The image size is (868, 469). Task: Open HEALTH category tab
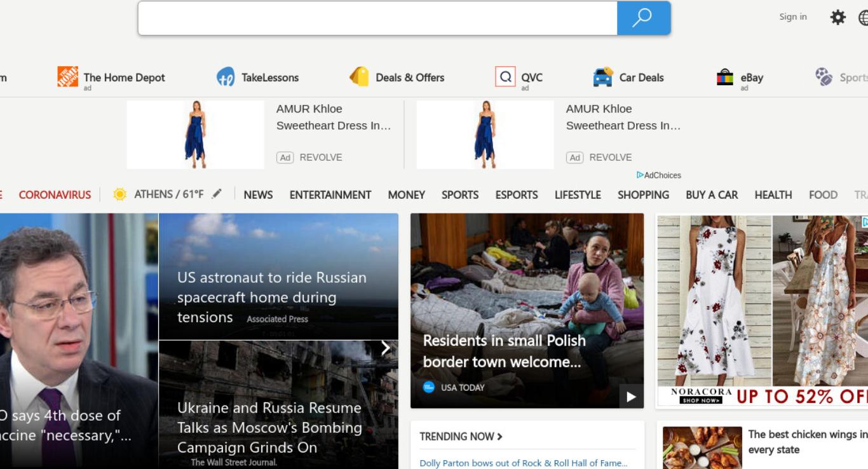click(773, 195)
